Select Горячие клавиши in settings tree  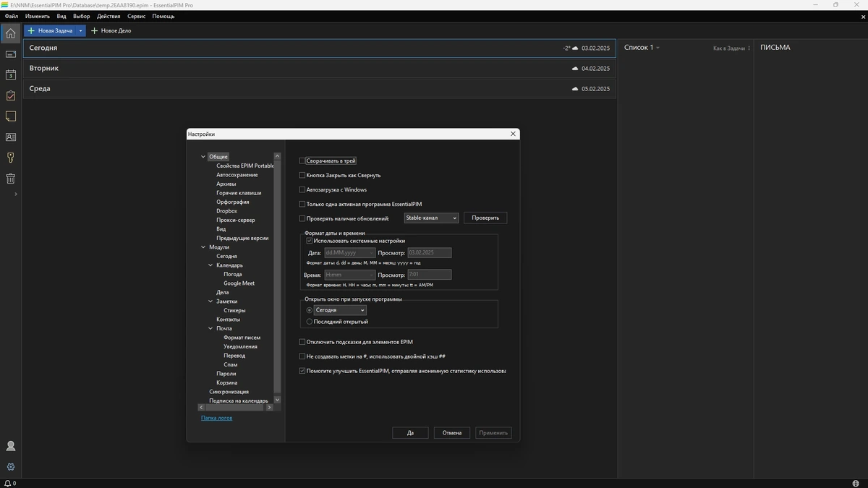(x=239, y=193)
